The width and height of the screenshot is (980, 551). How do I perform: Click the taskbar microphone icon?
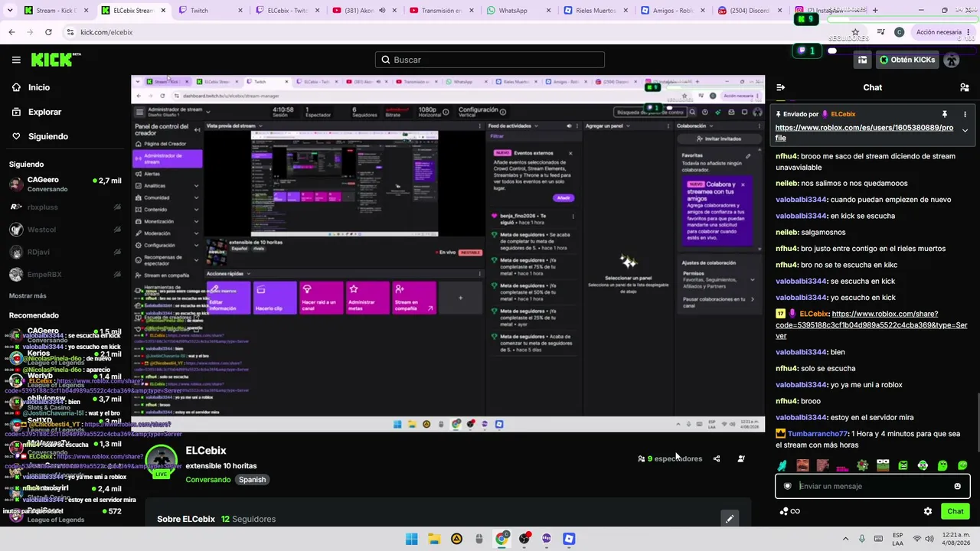click(863, 539)
